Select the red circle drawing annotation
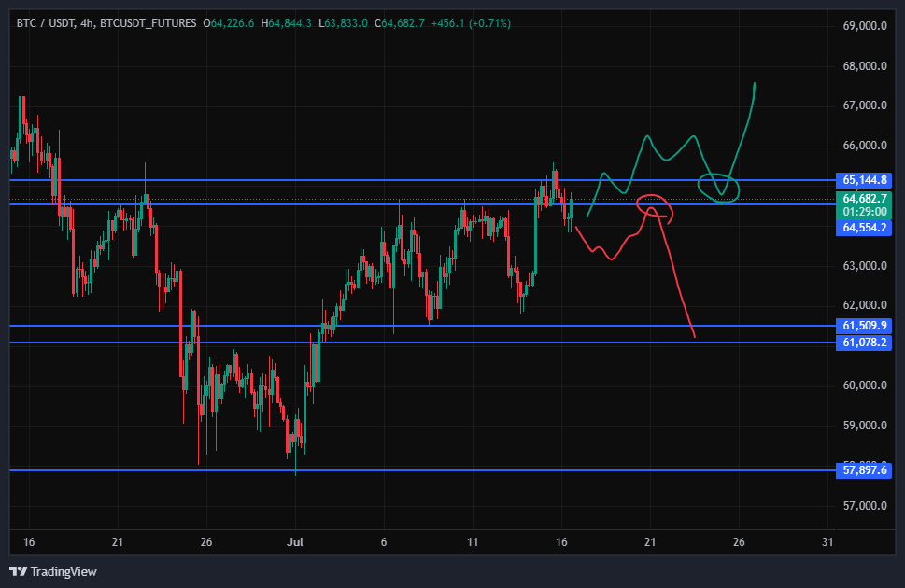This screenshot has height=588, width=905. [x=655, y=209]
